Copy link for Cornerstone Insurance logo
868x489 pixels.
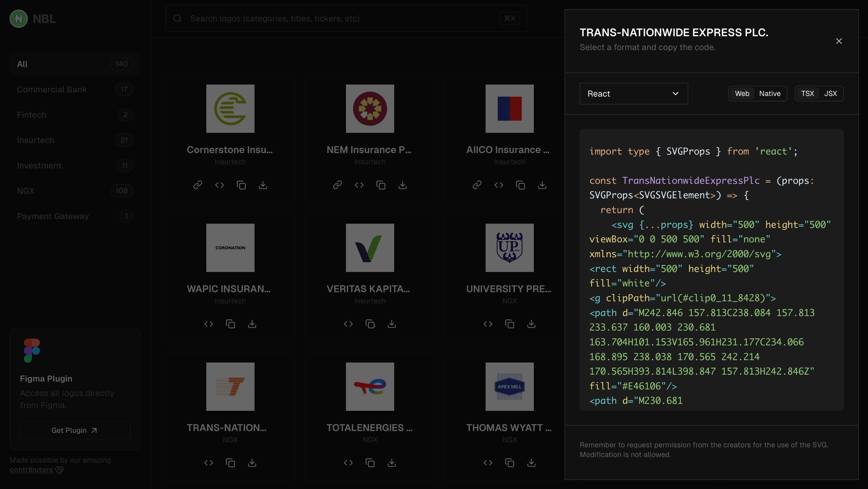[198, 185]
